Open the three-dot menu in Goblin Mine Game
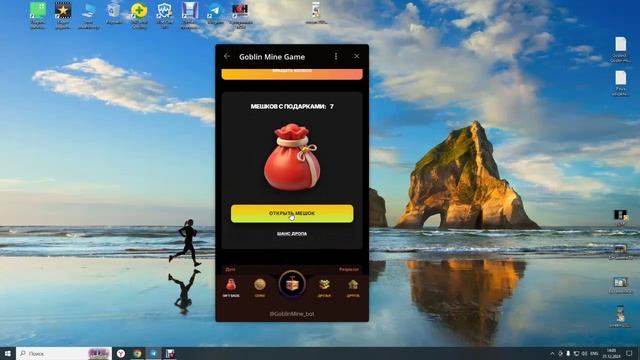The width and height of the screenshot is (640, 360). [x=336, y=56]
